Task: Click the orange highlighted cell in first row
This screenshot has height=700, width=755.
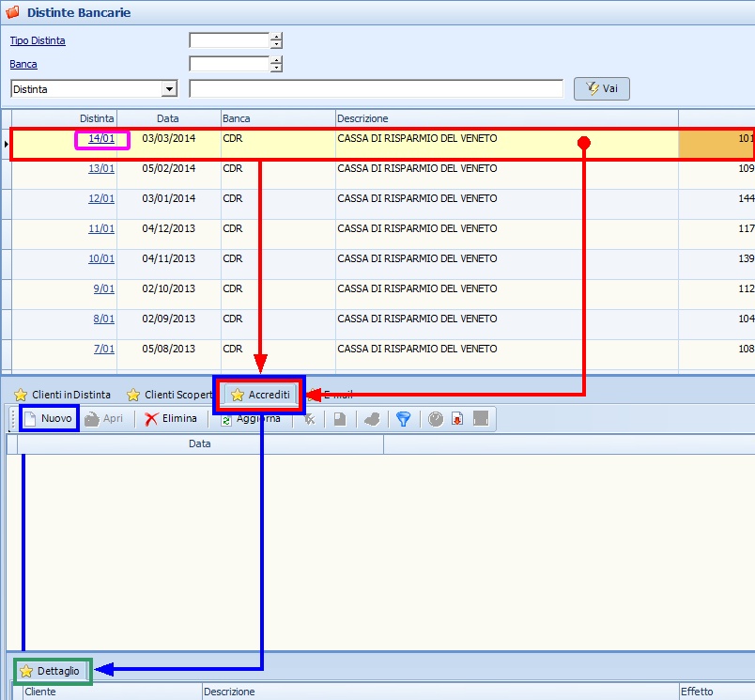Action: 716,143
